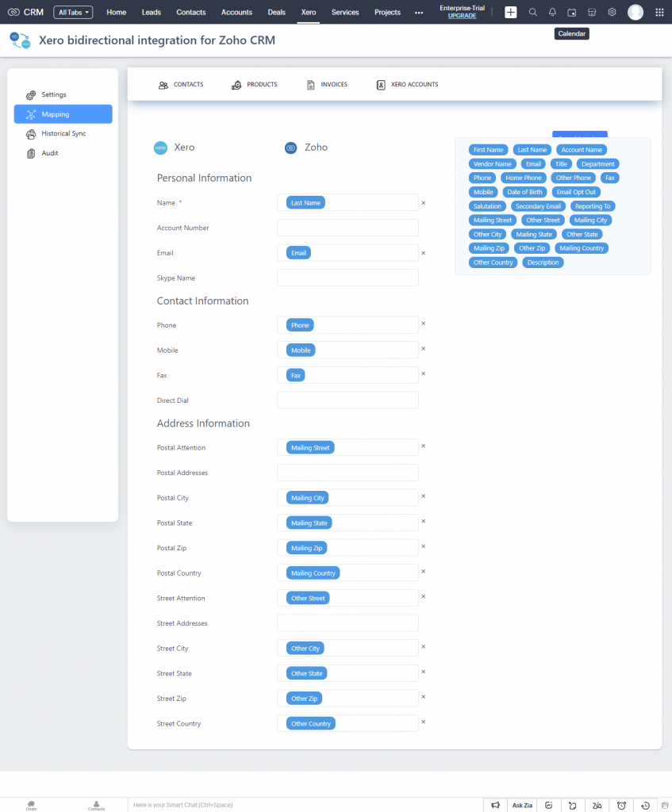Go to the Accounts tab

pos(236,13)
